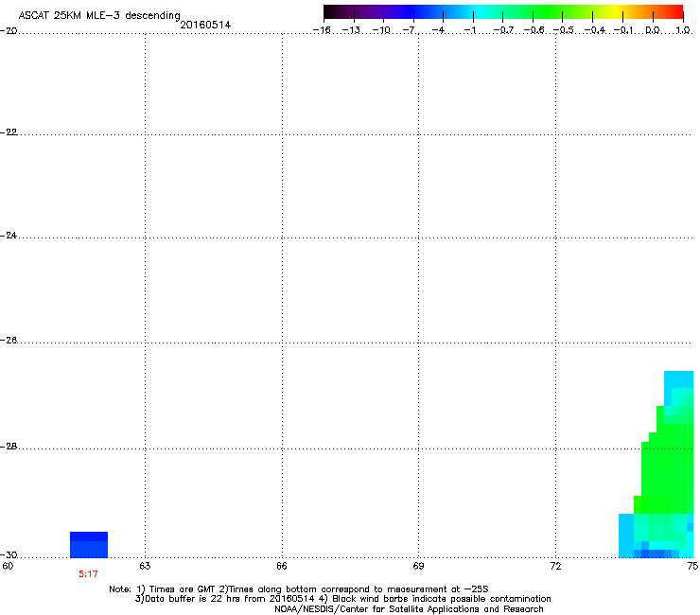Click the note line "Times are GMT"
Image resolution: width=700 pixels, height=615 pixels.
coord(299,589)
